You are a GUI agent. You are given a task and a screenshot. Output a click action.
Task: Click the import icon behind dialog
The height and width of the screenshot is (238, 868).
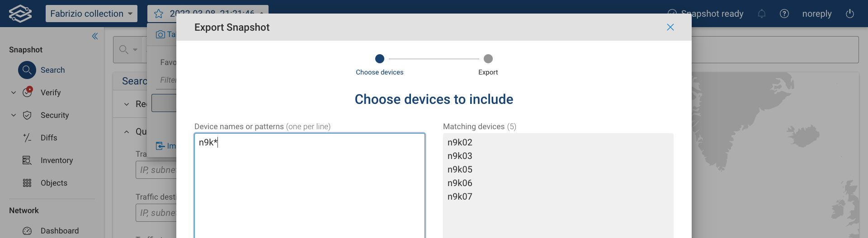(x=160, y=146)
